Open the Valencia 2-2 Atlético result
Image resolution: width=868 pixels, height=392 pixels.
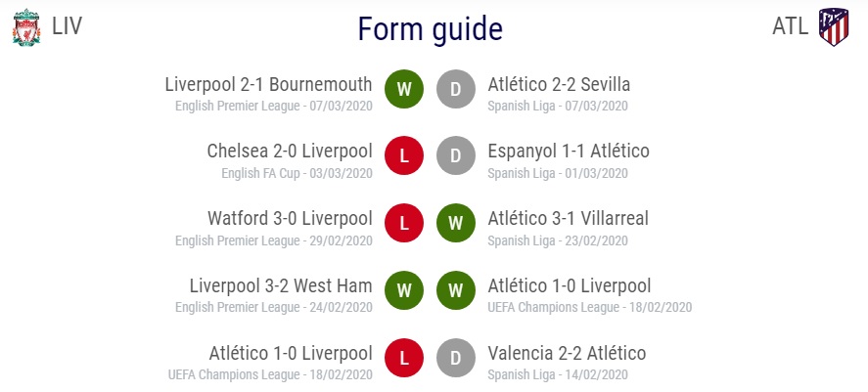tap(567, 353)
